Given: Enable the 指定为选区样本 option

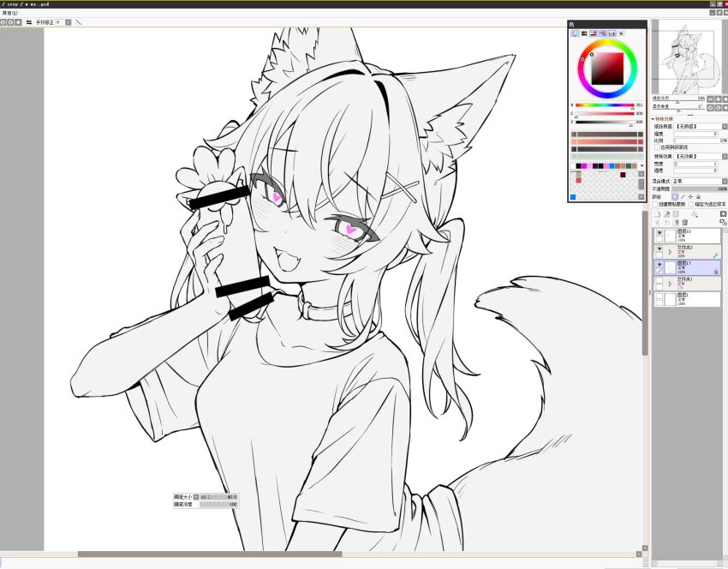Looking at the screenshot, I should [691, 204].
